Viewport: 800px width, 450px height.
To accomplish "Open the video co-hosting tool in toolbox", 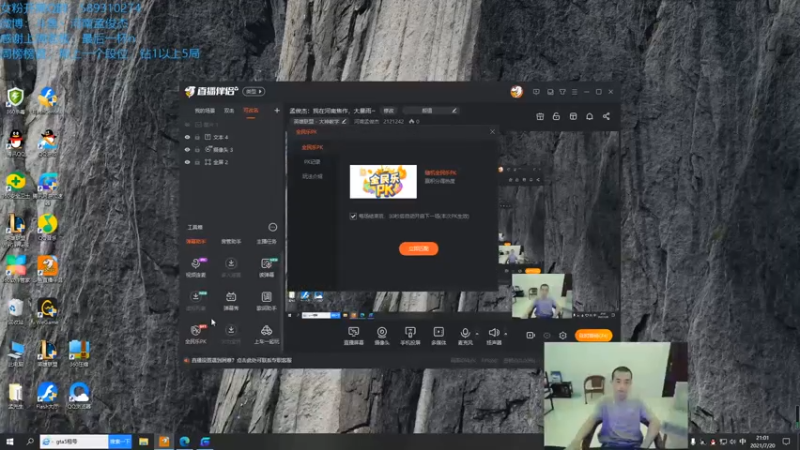I will 195,267.
